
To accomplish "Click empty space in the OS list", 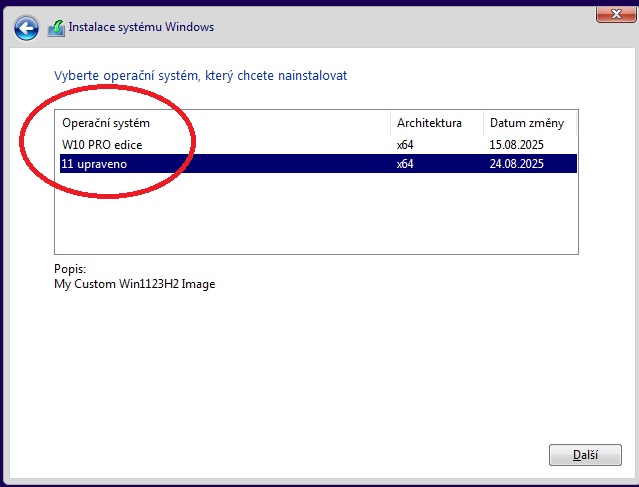I will point(300,215).
